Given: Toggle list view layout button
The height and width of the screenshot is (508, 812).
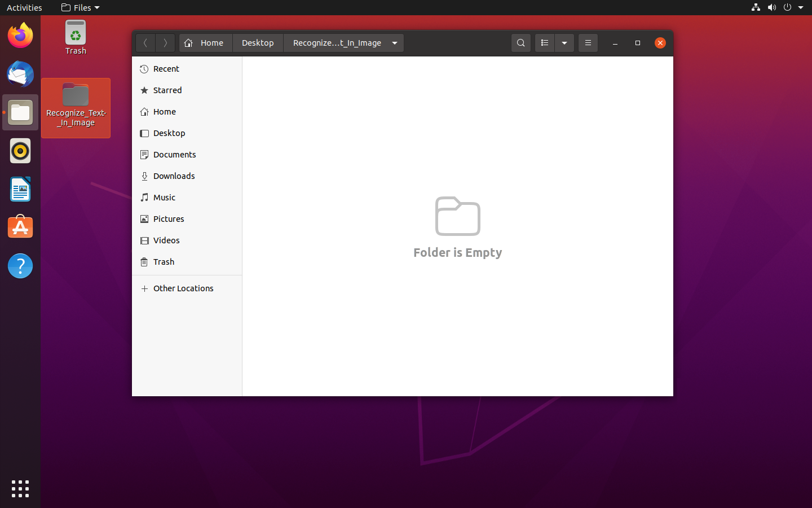Looking at the screenshot, I should click(x=544, y=43).
